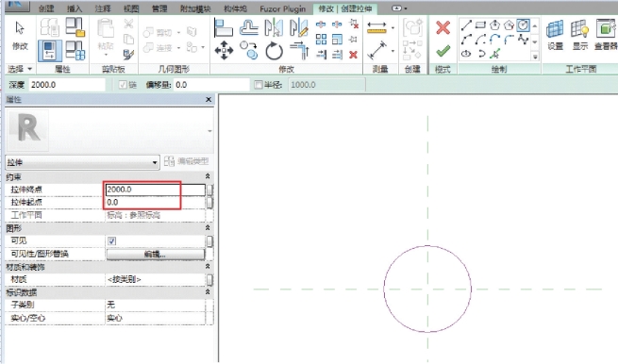Choose Mirror - Pick Axis tool

click(274, 27)
